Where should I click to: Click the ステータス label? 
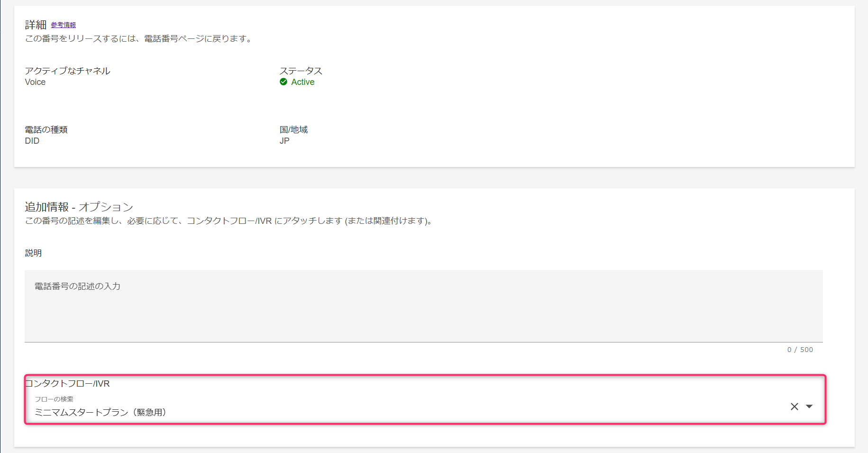(x=301, y=71)
